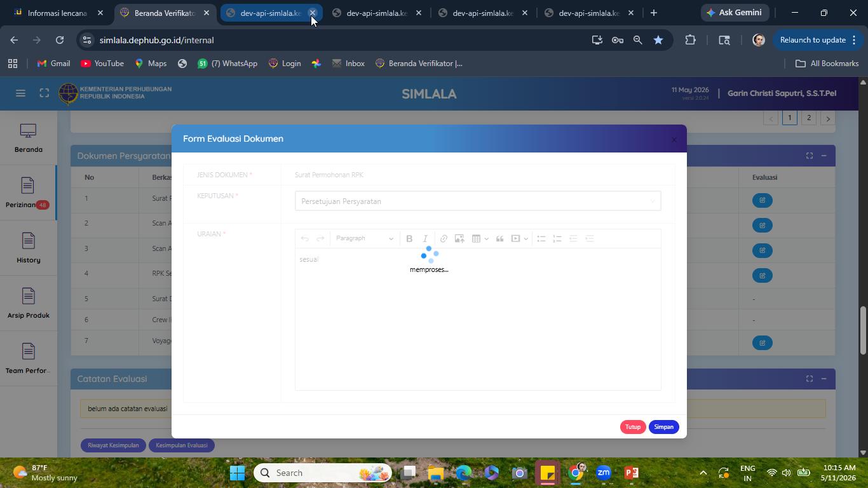Screen dimensions: 868x488
Task: Open the WhatsApp bookmark
Action: (227, 64)
